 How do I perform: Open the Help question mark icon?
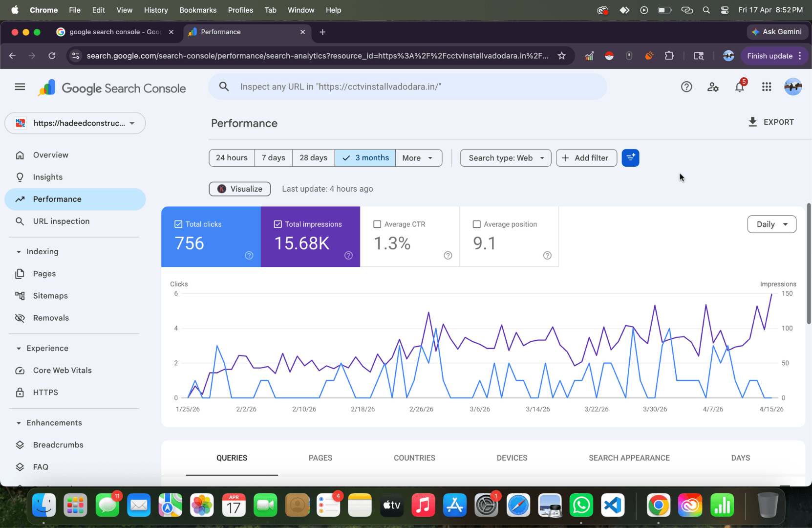[x=686, y=87]
